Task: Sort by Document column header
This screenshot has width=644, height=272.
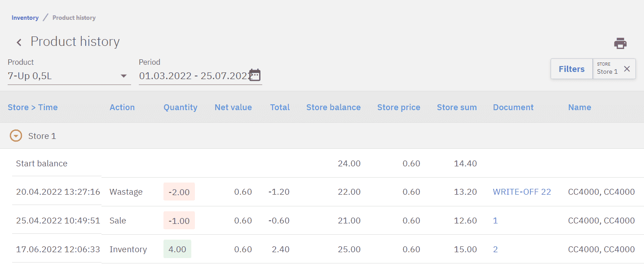Action: coord(513,107)
